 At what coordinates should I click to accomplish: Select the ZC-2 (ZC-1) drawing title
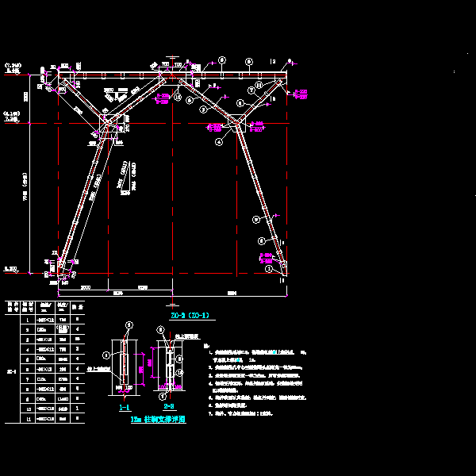pos(190,316)
